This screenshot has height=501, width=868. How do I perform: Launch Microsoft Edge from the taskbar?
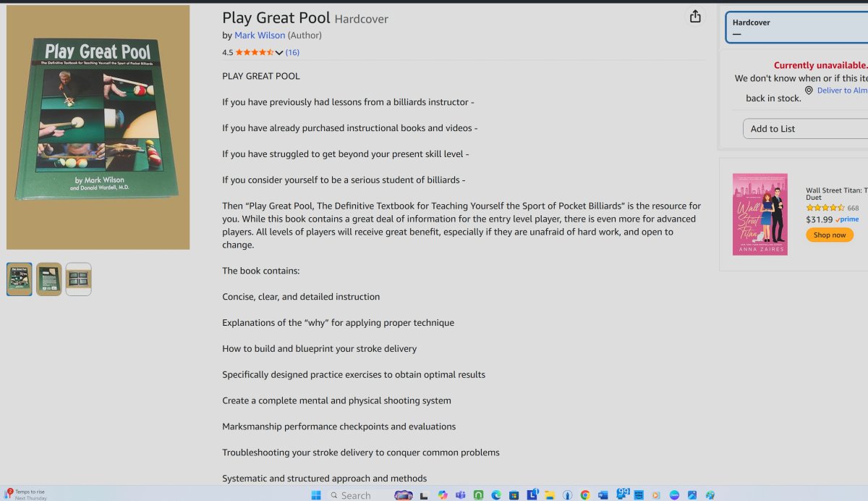point(496,495)
